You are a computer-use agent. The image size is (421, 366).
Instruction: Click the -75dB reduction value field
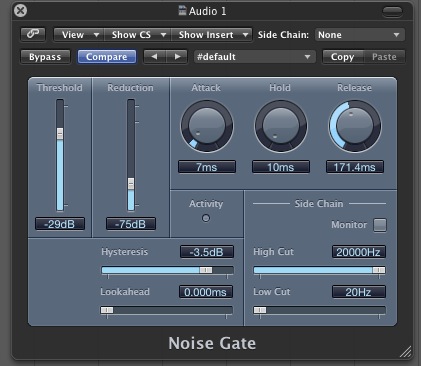(131, 224)
